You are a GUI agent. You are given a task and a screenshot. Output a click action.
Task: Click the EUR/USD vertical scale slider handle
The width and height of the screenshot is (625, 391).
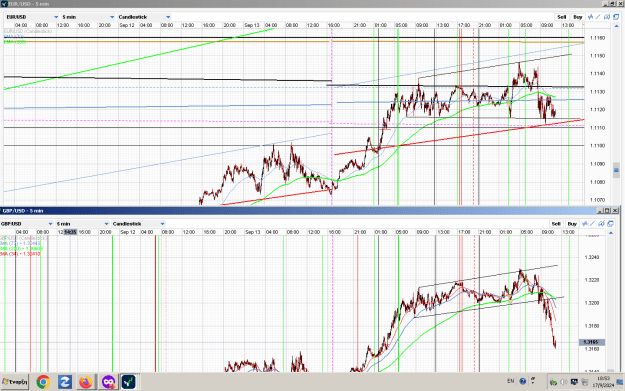click(x=616, y=170)
